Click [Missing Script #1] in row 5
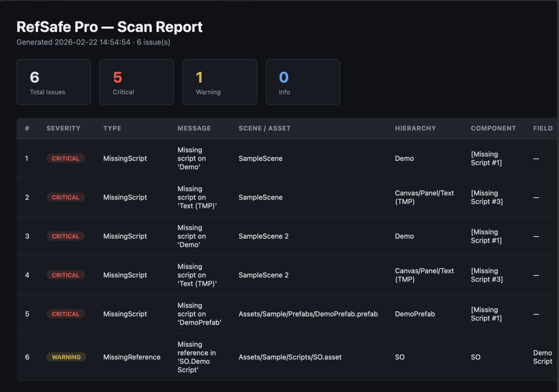Image resolution: width=559 pixels, height=392 pixels. click(486, 314)
